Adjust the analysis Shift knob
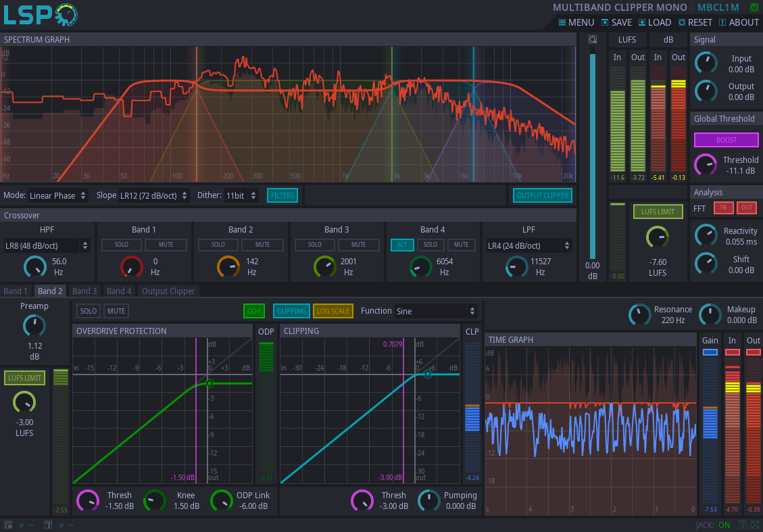The image size is (763, 532). coord(706,264)
